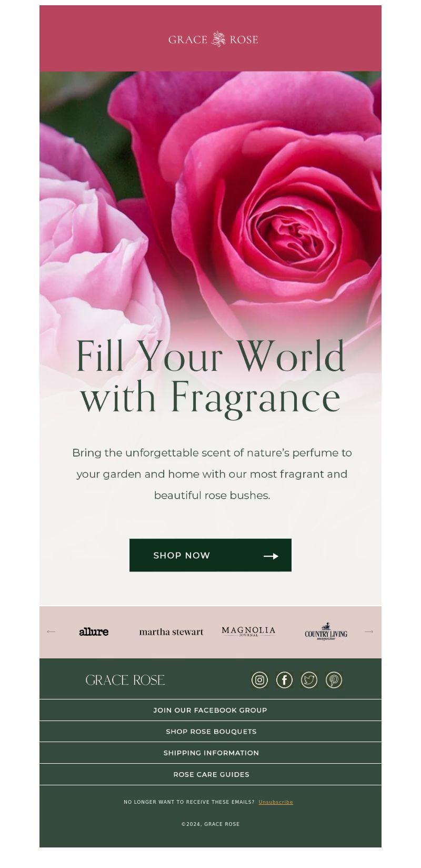
Task: Click the Grace Rose footer wordmark
Action: [x=125, y=680]
